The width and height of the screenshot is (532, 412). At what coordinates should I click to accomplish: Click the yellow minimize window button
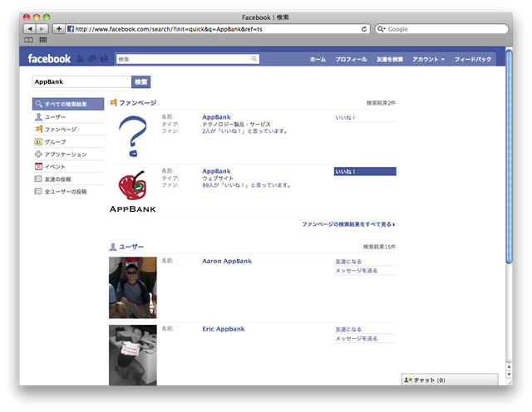(37, 17)
